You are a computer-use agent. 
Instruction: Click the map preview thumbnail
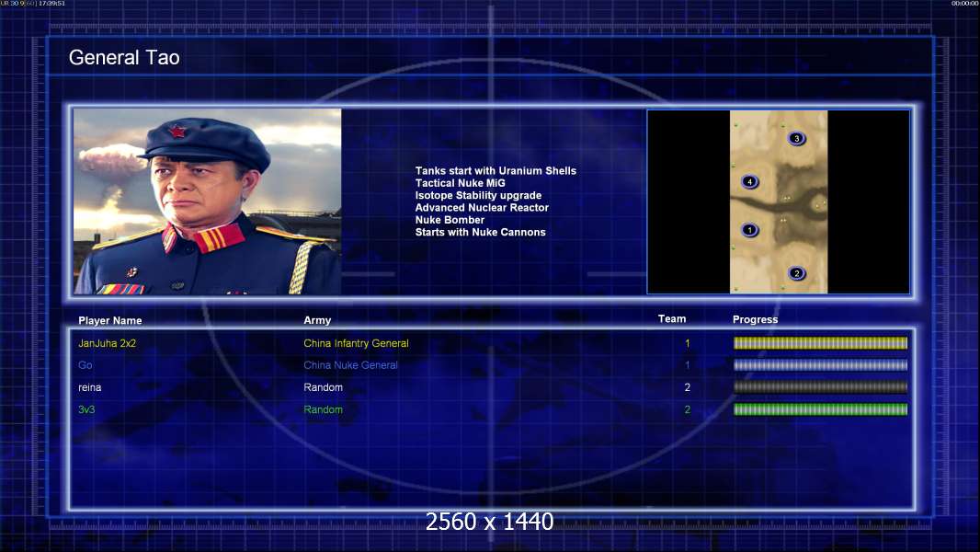pos(778,201)
